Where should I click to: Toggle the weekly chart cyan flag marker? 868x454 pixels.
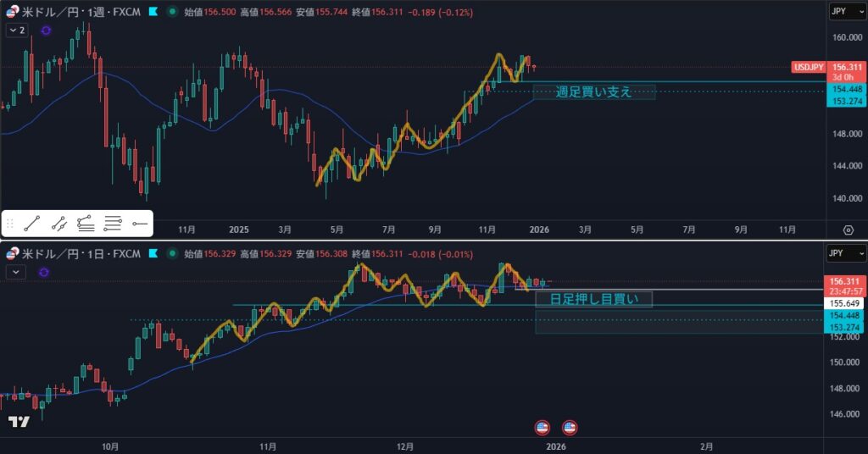pos(153,13)
